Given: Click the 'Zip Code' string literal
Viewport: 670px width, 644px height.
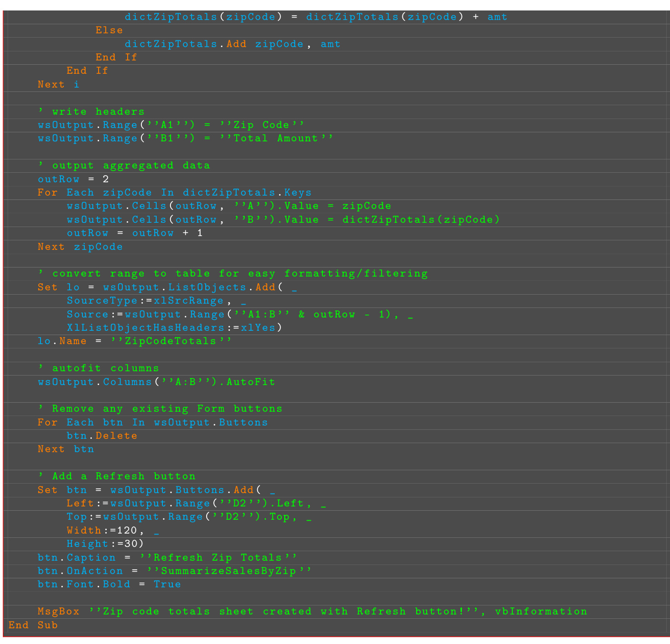Looking at the screenshot, I should pyautogui.click(x=261, y=125).
